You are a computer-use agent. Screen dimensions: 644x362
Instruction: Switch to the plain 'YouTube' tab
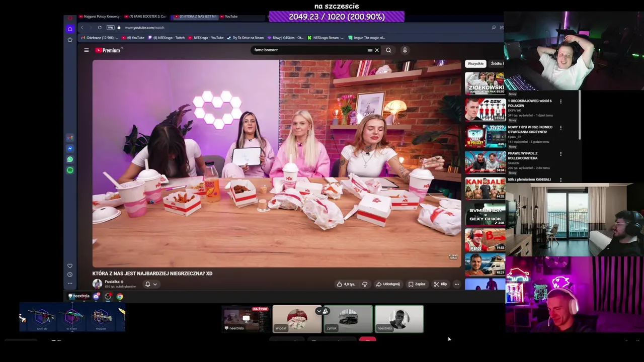pos(229,17)
